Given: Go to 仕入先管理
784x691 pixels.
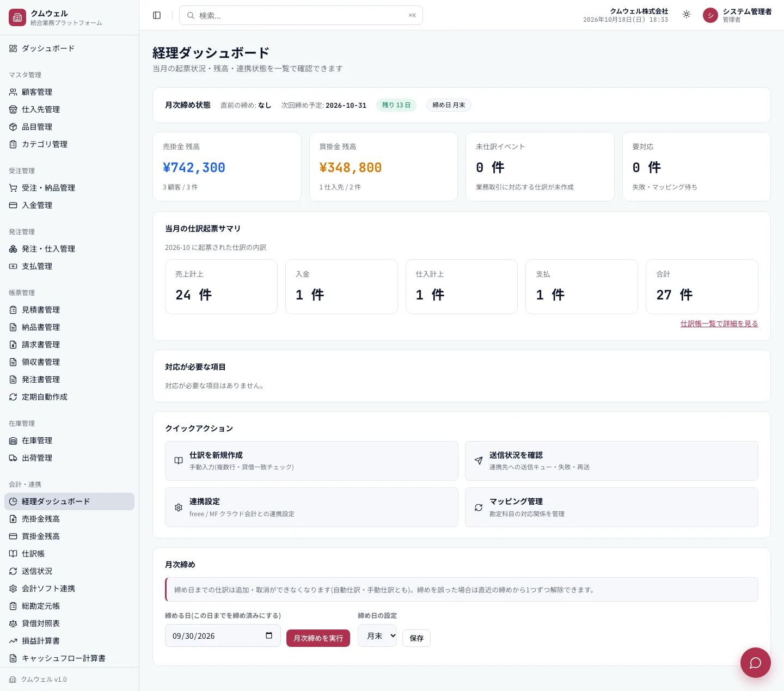Looking at the screenshot, I should coord(69,109).
